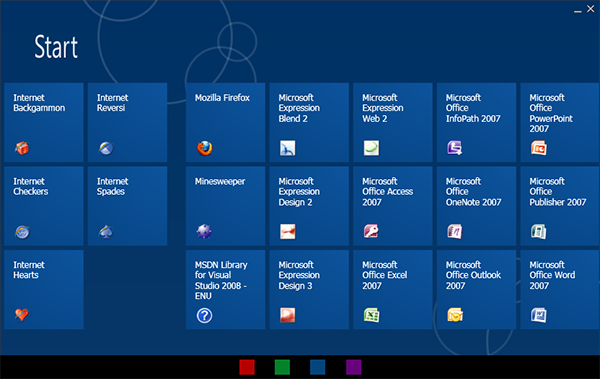Launch Microsoft Office Excel 2007 label

tap(385, 275)
